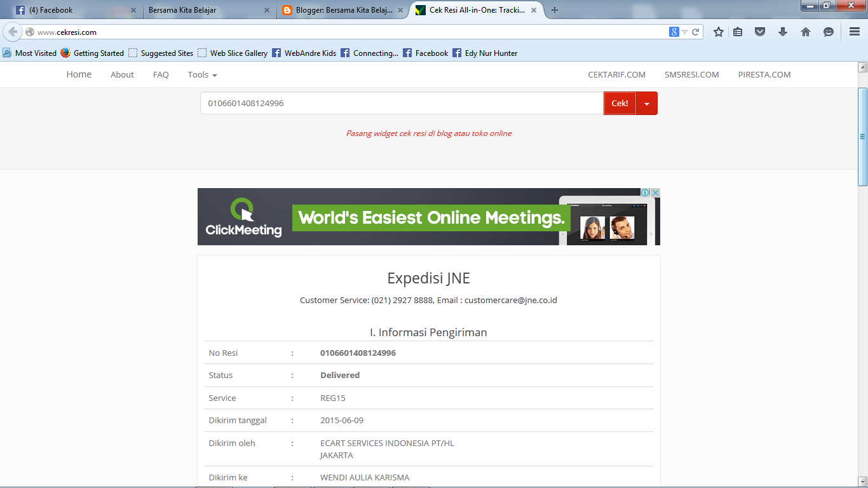Click the tracking number input field
868x488 pixels.
click(x=402, y=103)
